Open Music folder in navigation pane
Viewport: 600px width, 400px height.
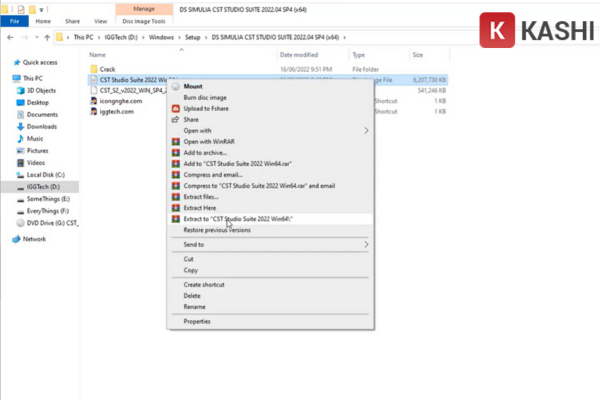click(x=35, y=139)
